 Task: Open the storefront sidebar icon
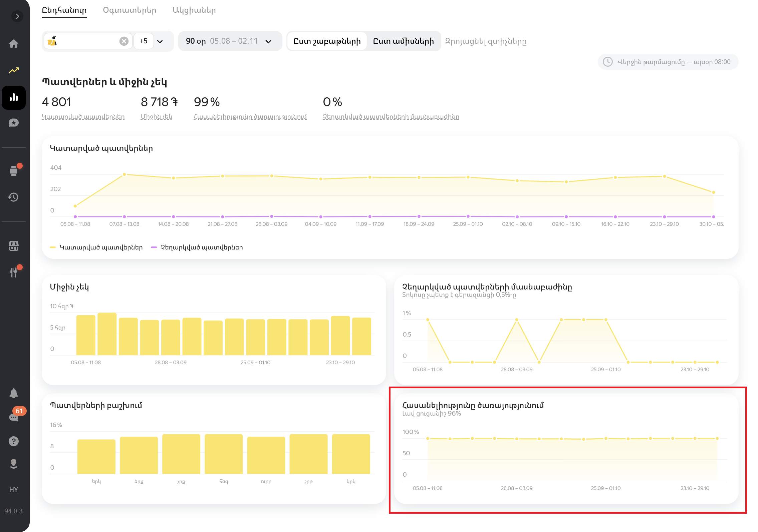(14, 246)
